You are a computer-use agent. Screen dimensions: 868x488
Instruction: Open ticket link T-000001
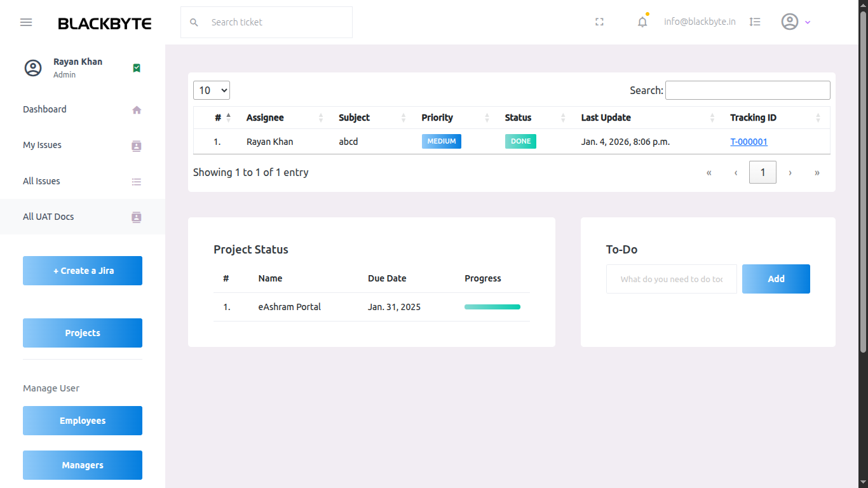coord(749,142)
